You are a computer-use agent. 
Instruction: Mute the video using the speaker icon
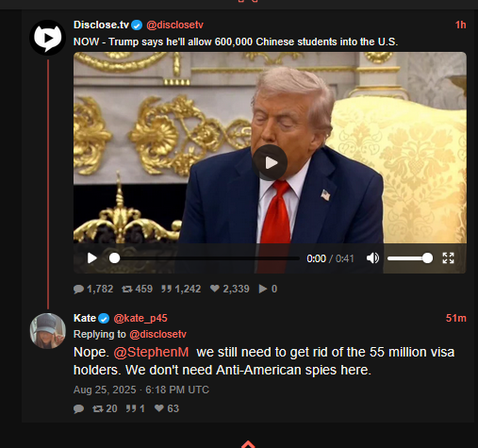pos(372,258)
